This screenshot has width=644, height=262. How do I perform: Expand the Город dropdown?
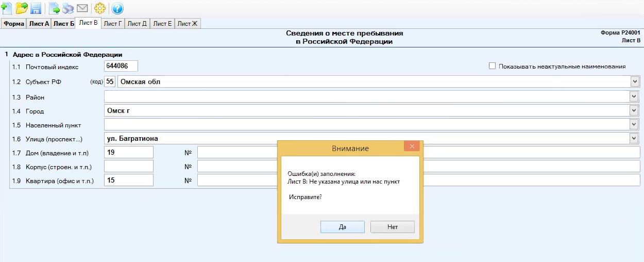coord(634,110)
